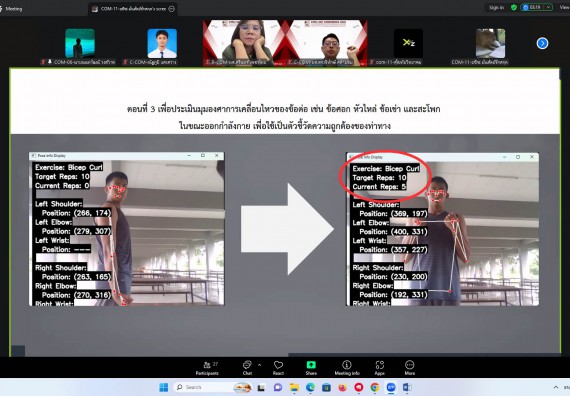Image resolution: width=570 pixels, height=396 pixels.
Task: Select the man with glasses video tile
Action: [x=326, y=43]
